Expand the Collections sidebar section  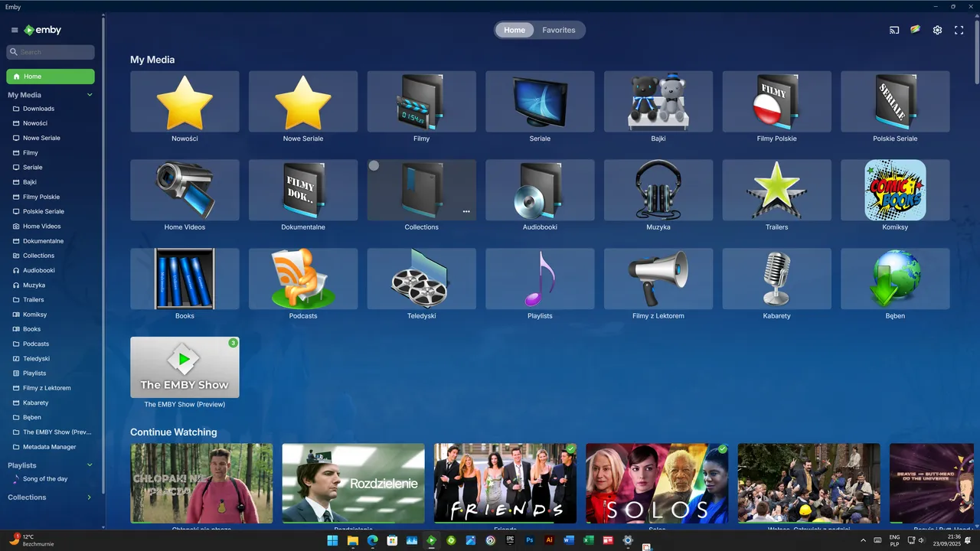point(90,497)
